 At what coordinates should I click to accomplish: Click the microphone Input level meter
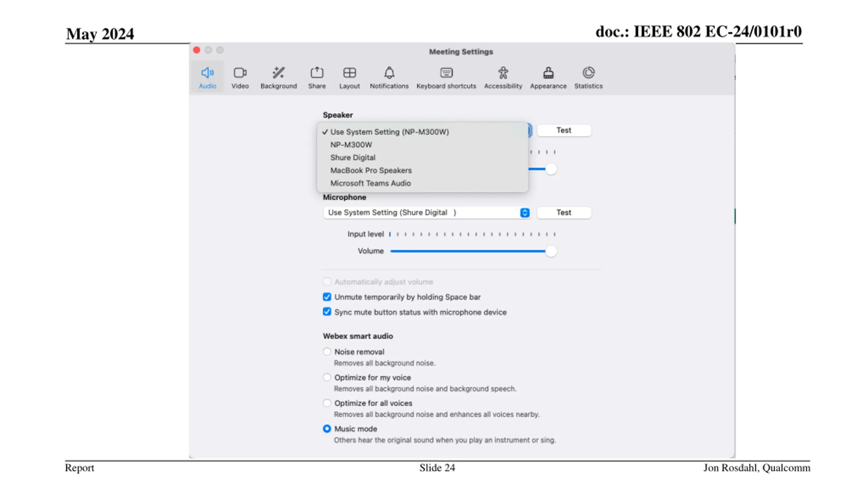pyautogui.click(x=472, y=234)
